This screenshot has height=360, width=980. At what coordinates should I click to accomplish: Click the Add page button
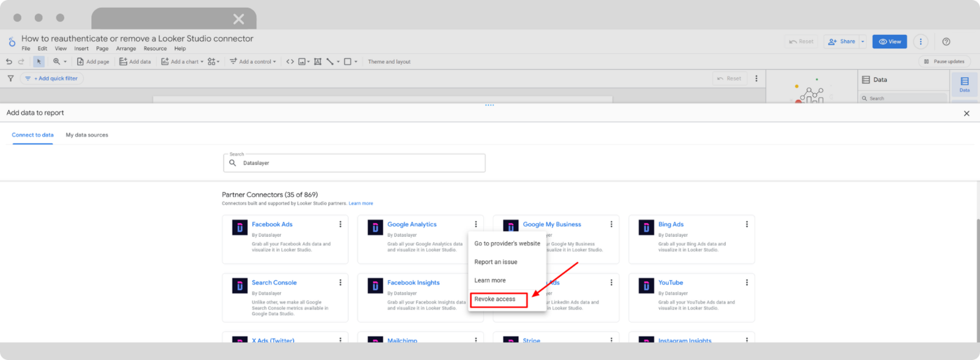click(93, 61)
